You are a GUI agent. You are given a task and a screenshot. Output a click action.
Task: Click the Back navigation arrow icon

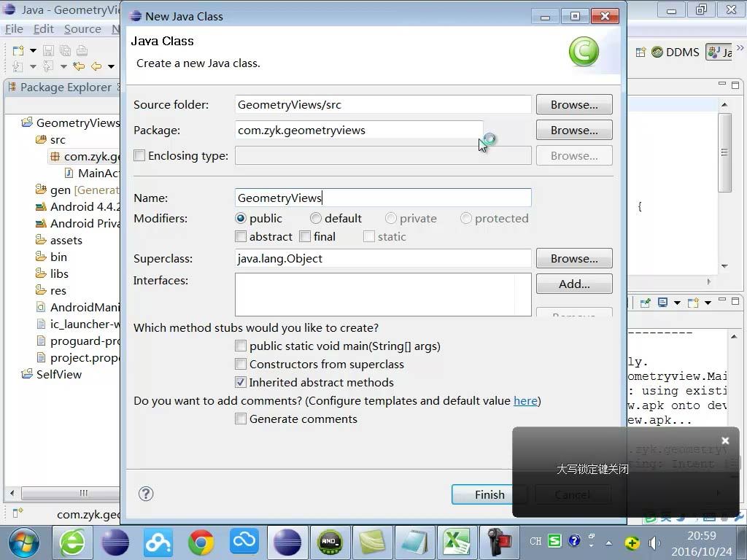click(96, 66)
